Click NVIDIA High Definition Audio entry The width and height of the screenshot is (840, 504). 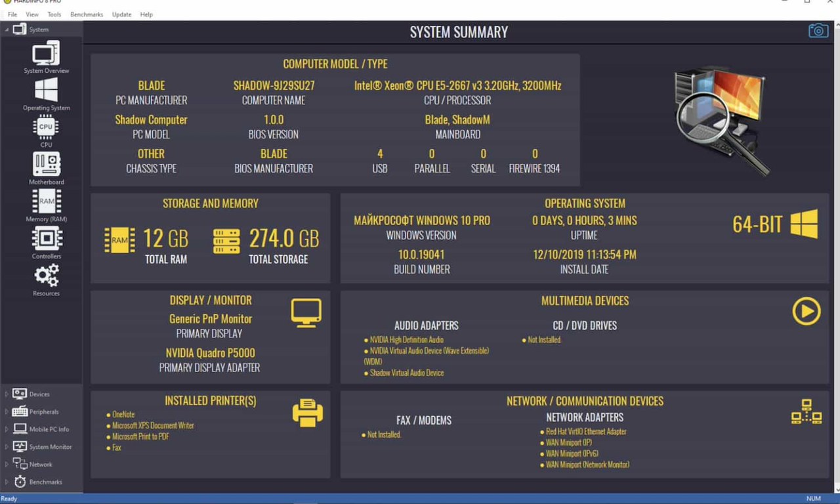coord(406,340)
